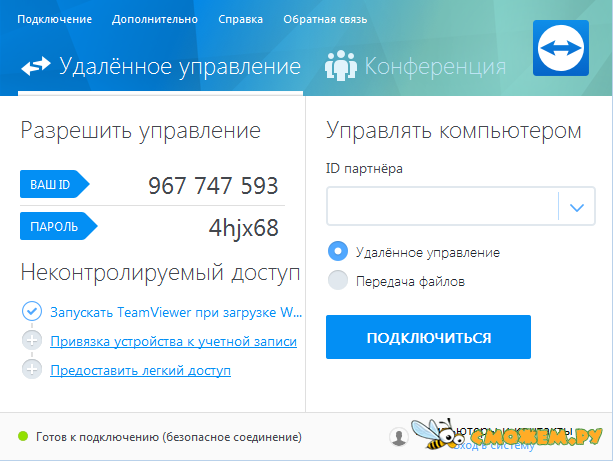The image size is (613, 461).
Task: Click the Разрешить управление heading
Action: [141, 131]
